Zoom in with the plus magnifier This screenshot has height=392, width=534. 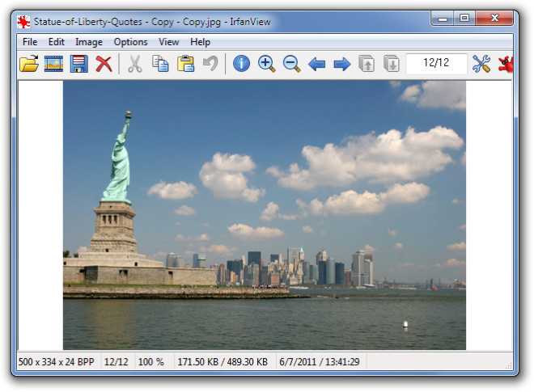267,64
